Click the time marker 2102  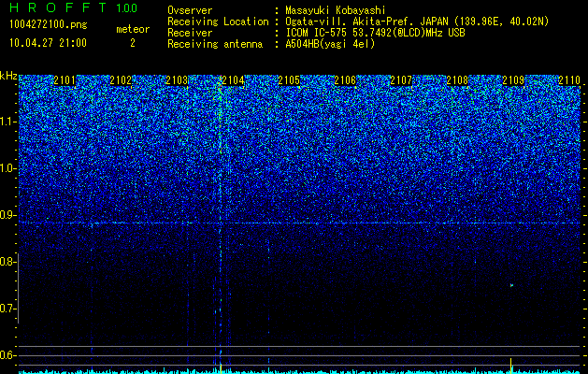pos(121,80)
